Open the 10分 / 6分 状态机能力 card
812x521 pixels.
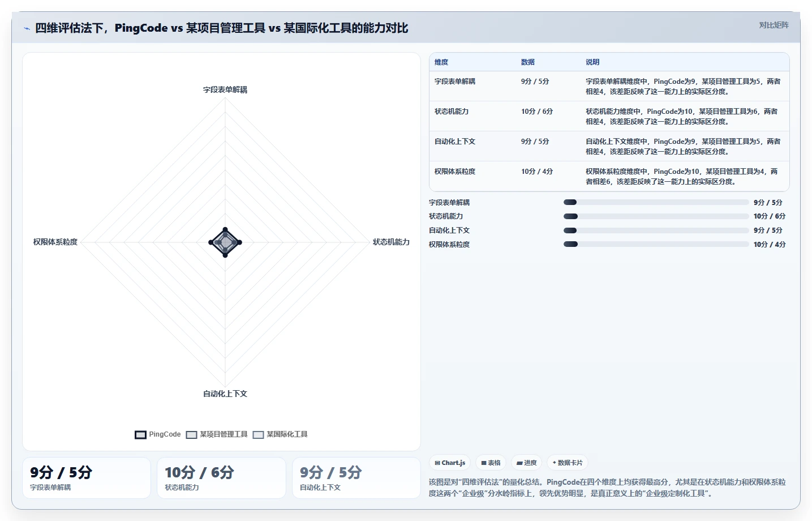tap(221, 478)
